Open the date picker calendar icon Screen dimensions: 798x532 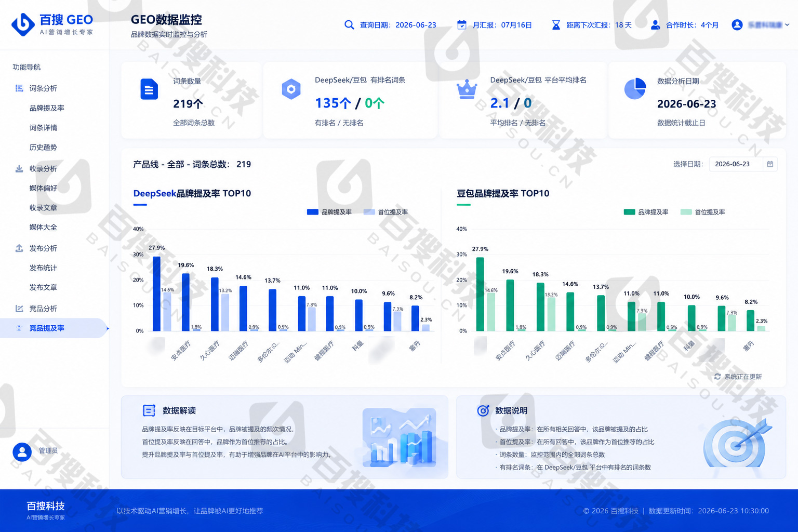pos(770,164)
